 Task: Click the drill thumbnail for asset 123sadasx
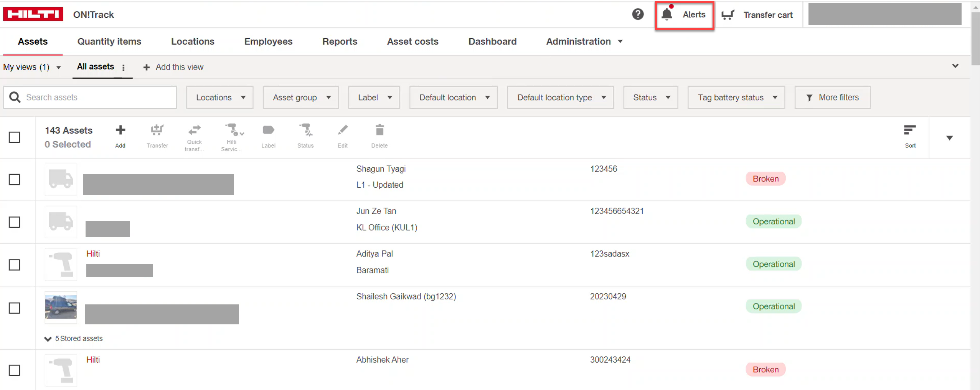click(x=61, y=264)
